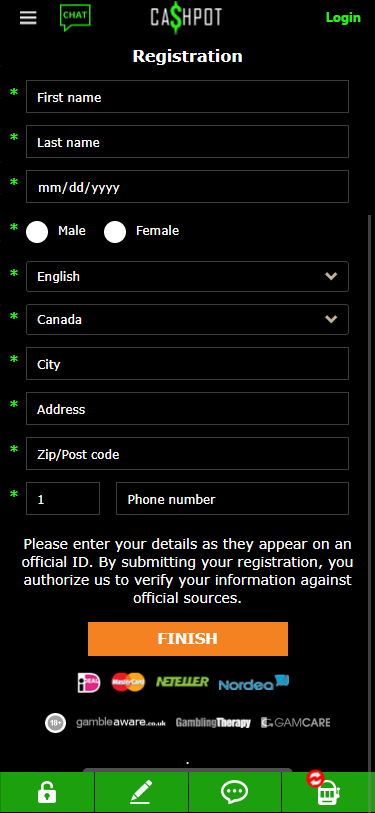Open the green CHAT icon
375x813 pixels.
[x=75, y=17]
